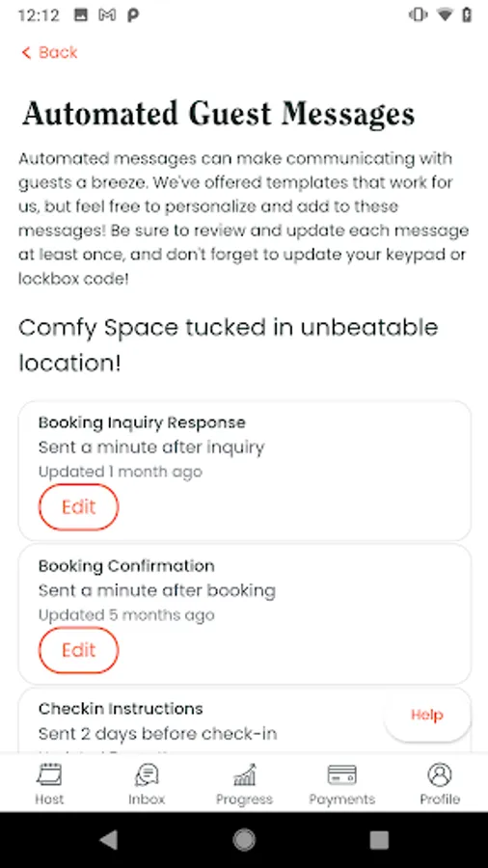Edit the Booking Confirmation message
The width and height of the screenshot is (488, 868).
point(78,650)
